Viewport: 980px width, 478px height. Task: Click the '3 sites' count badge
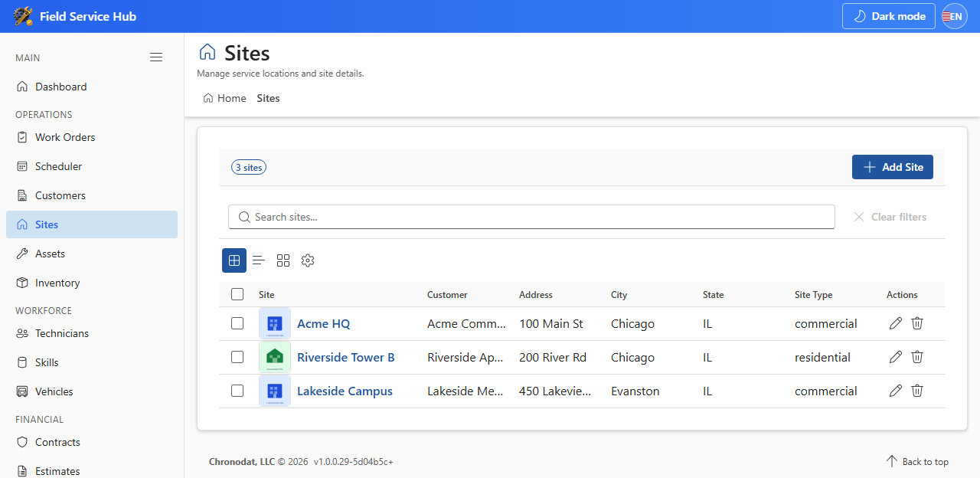point(249,167)
